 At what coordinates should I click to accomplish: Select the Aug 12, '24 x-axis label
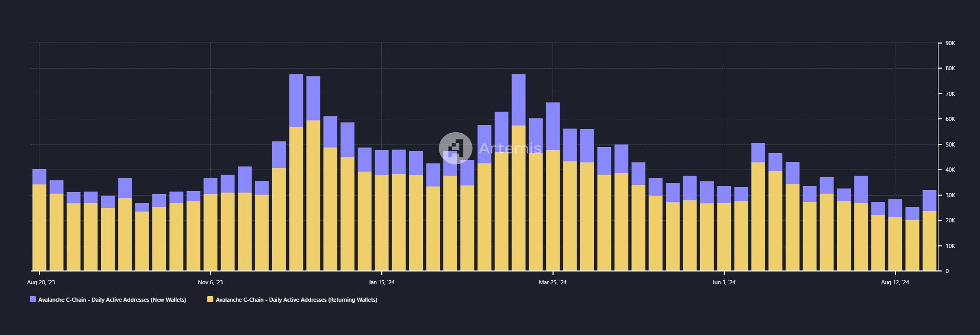point(895,282)
